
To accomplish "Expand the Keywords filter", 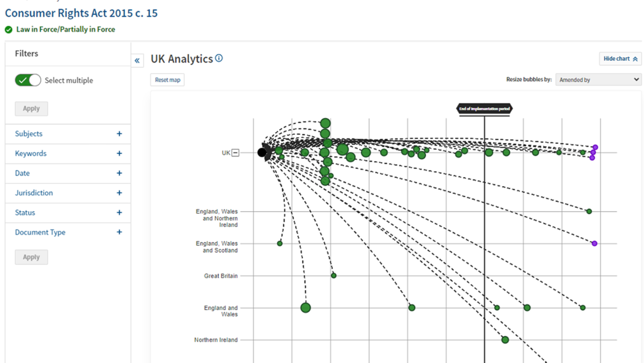I will (119, 153).
